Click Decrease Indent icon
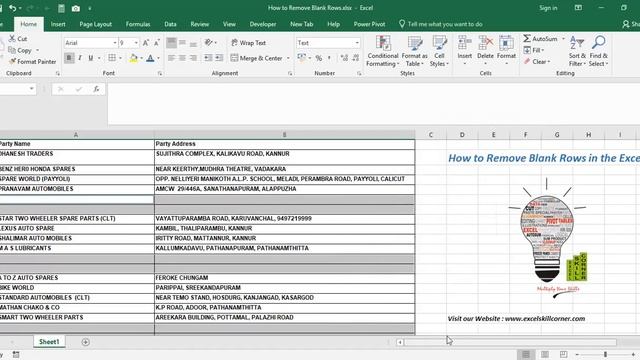 tap(208, 58)
